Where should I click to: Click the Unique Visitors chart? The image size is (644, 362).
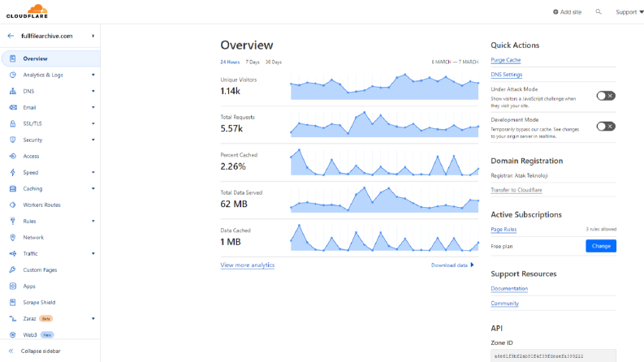coord(384,87)
